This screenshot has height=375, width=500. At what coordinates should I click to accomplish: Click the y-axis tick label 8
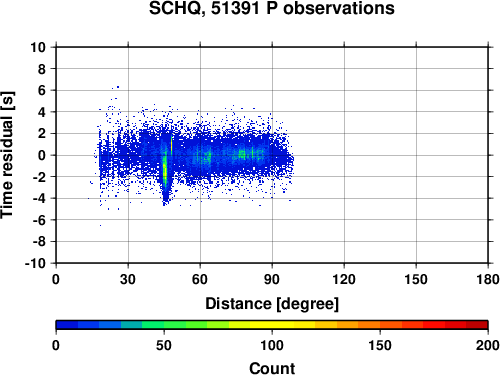(x=41, y=69)
